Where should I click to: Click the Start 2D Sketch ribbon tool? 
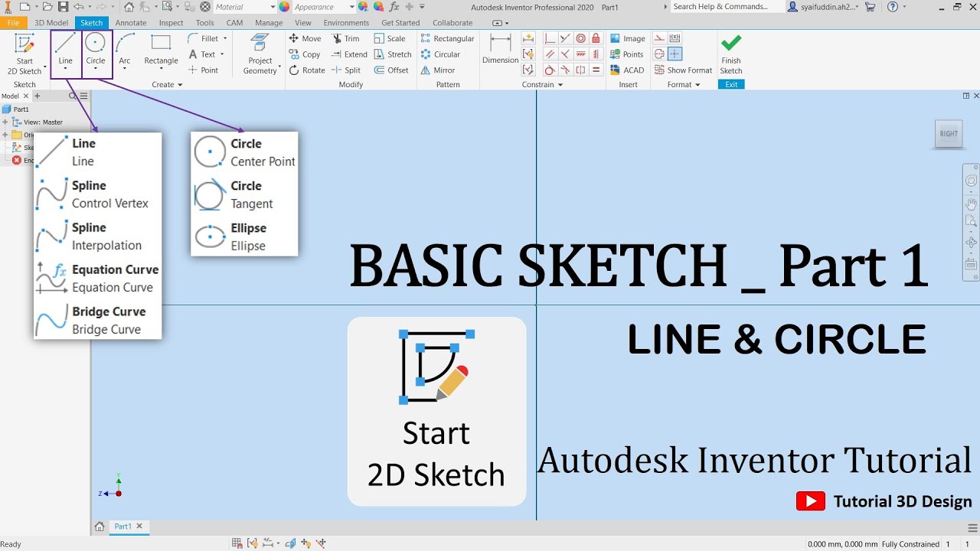[24, 54]
